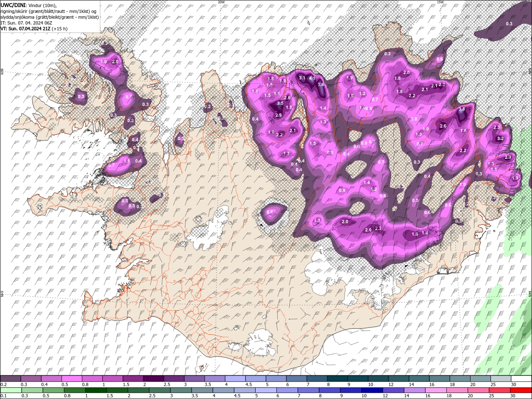The height and width of the screenshot is (399, 532).
Task: Click the 'Vindur (10m),' header text
Action: tap(42, 5)
